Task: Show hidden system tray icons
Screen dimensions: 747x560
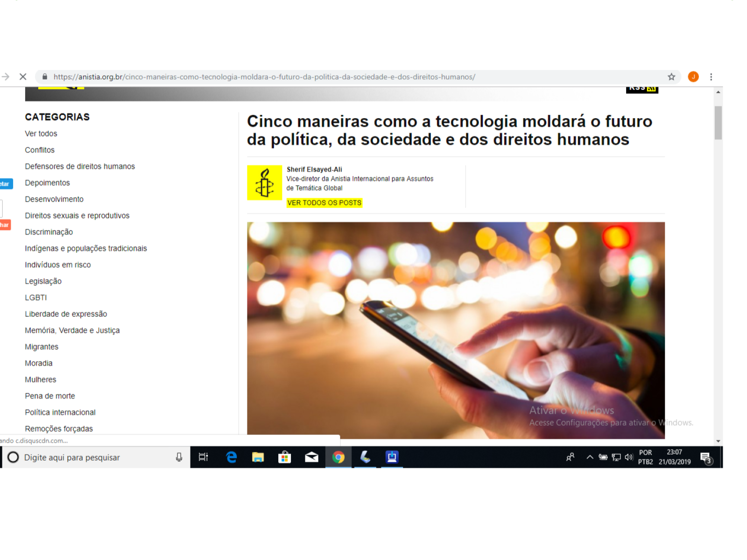Action: click(x=590, y=457)
